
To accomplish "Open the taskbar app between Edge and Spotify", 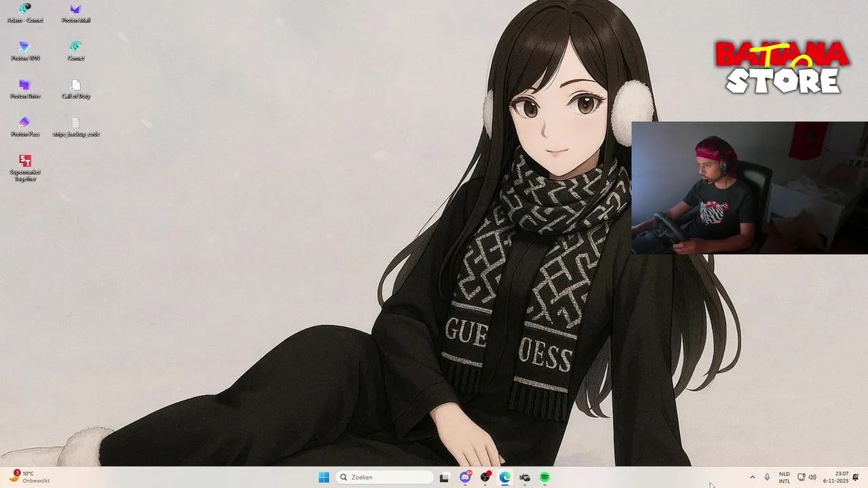I will pos(525,477).
